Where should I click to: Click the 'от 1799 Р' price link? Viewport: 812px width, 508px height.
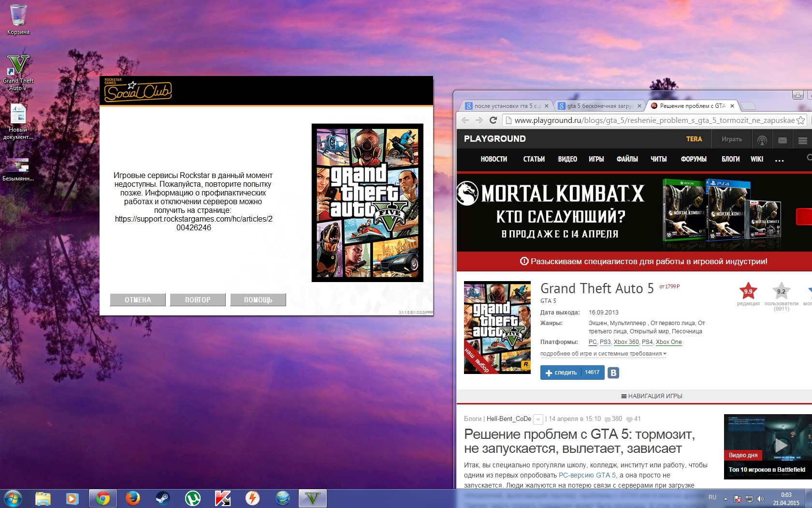(x=669, y=286)
